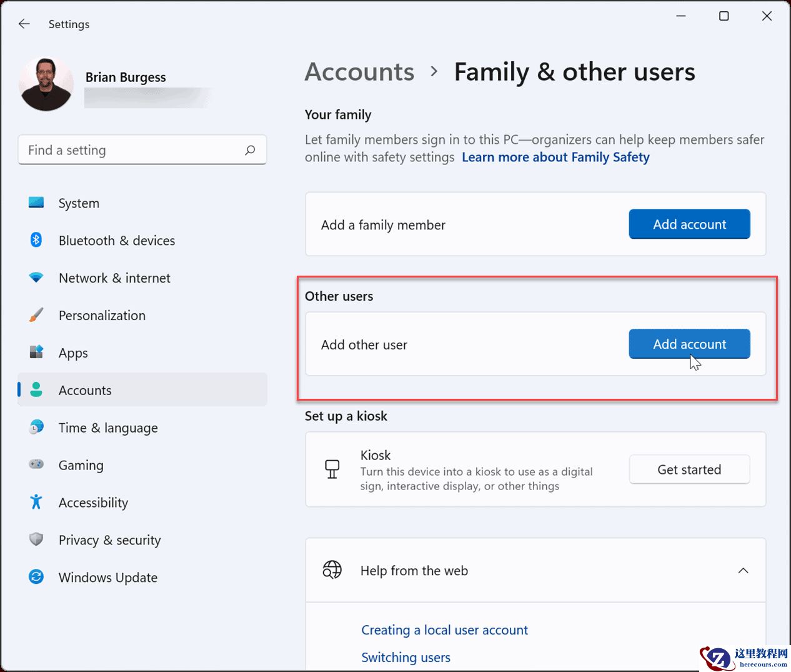Go to Gaming settings
The height and width of the screenshot is (672, 791).
tap(81, 466)
